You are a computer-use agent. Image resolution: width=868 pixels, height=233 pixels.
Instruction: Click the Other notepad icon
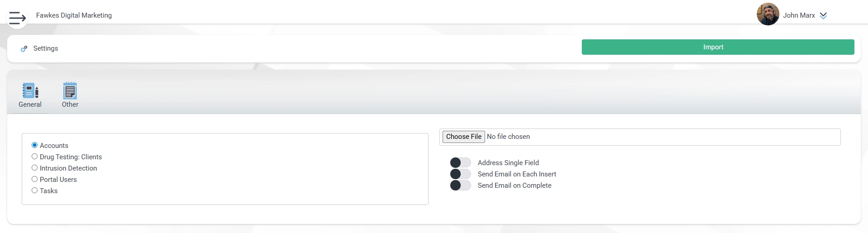[x=70, y=90]
